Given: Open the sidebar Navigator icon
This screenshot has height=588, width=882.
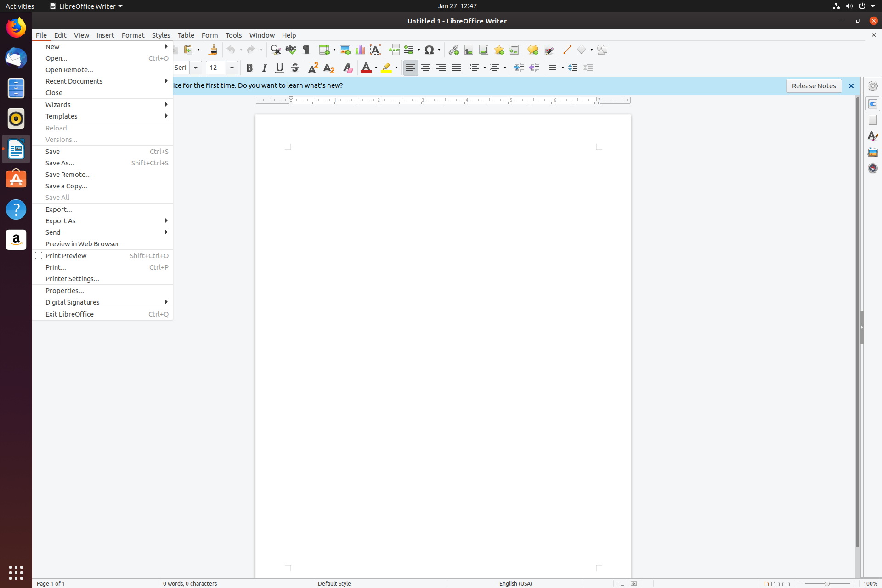Looking at the screenshot, I should 872,168.
